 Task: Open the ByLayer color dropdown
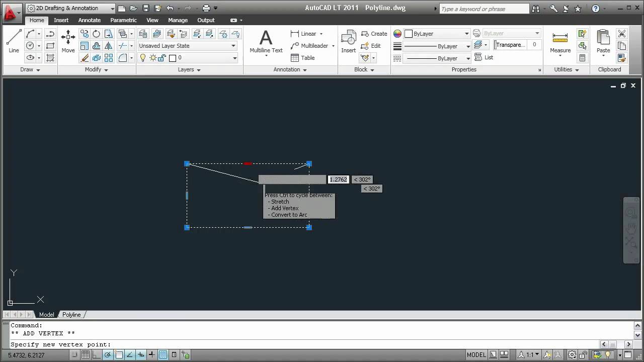(x=437, y=34)
